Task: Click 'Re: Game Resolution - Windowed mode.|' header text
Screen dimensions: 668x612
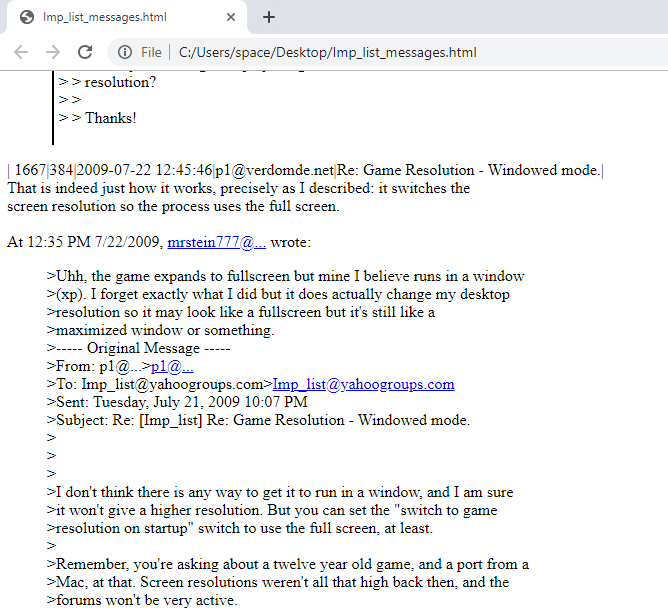Action: pos(470,170)
